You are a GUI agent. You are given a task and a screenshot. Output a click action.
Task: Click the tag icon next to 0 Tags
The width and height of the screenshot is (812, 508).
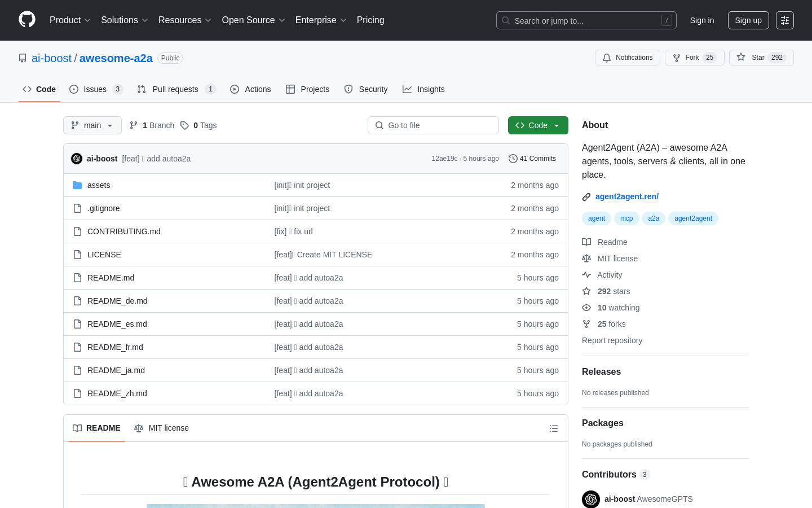click(184, 125)
